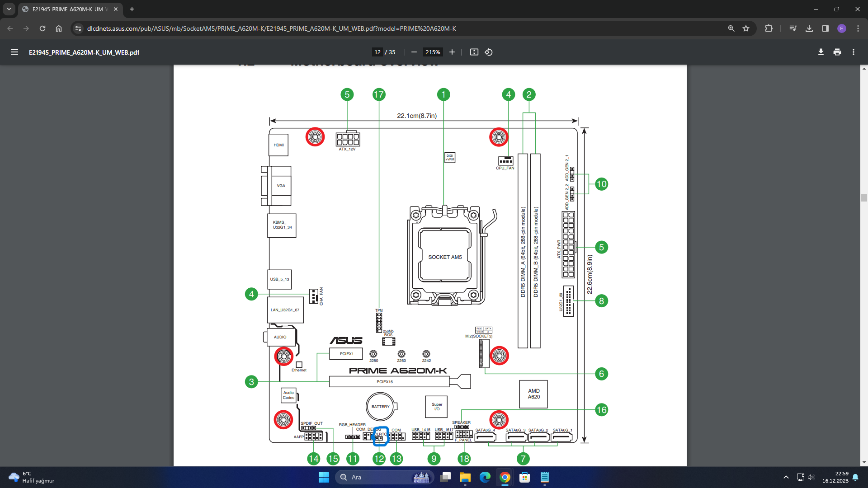Viewport: 868px width, 488px height.
Task: Launch Microsoft Edge from taskbar
Action: coord(485,477)
